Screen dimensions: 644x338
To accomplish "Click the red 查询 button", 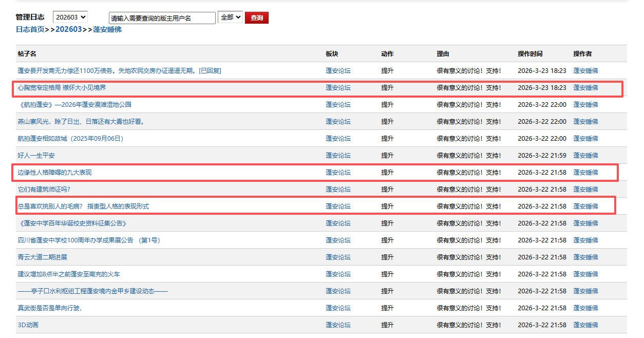I will click(256, 18).
